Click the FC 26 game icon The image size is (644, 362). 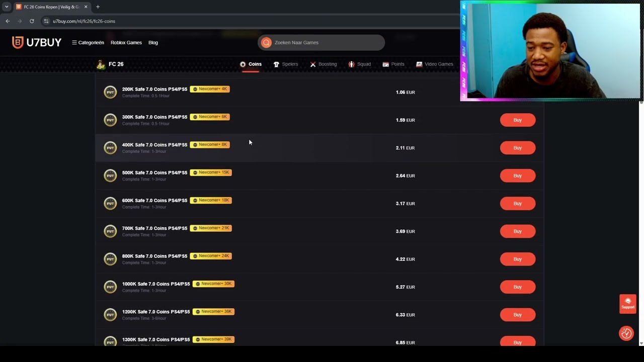pyautogui.click(x=101, y=64)
